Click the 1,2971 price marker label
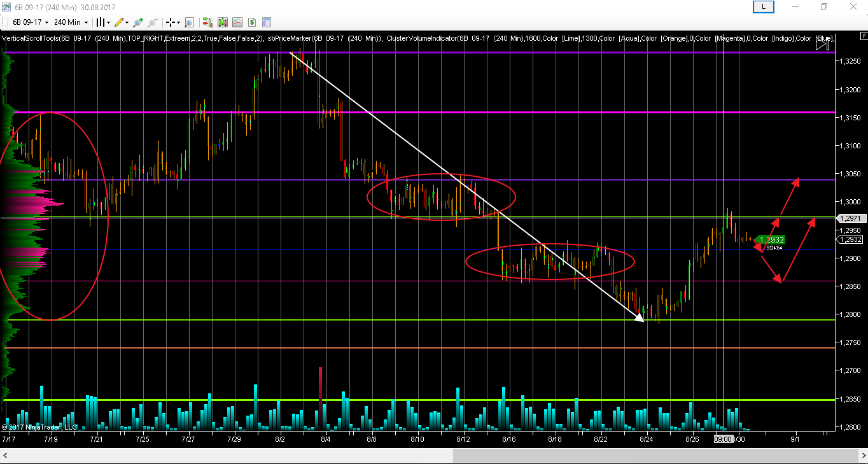Viewport: 868px width, 464px height. tap(851, 218)
